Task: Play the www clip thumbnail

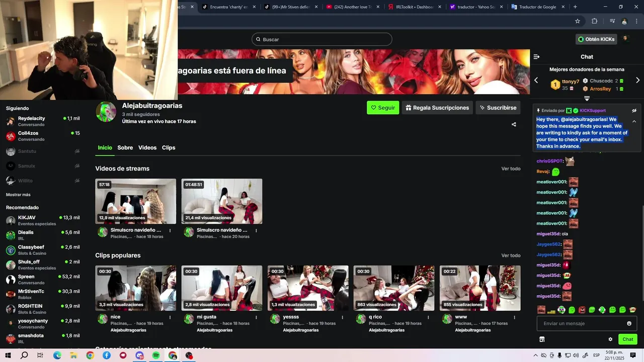Action: point(480,288)
